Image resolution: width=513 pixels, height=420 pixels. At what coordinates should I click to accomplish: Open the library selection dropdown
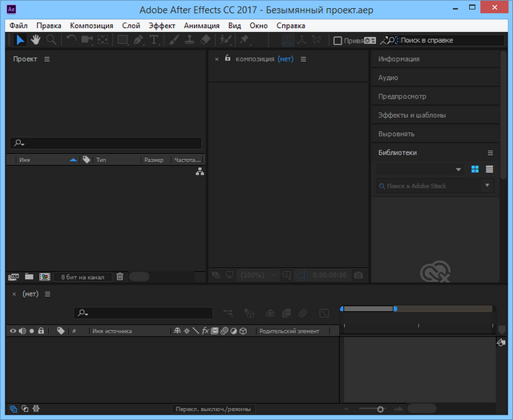click(420, 169)
